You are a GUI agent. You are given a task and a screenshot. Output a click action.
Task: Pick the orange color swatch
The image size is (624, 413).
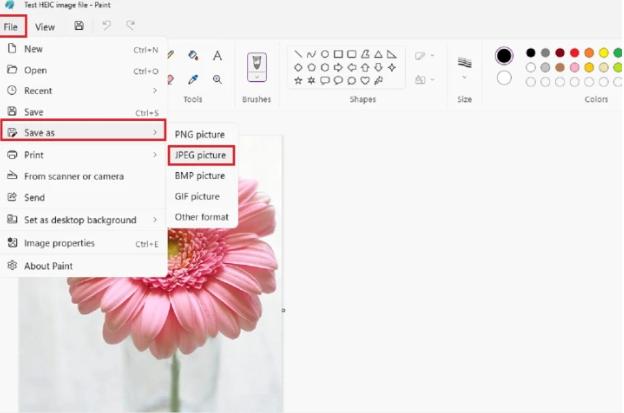[589, 53]
